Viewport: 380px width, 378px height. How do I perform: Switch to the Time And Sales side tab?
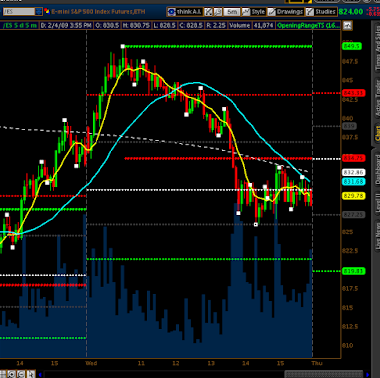pos(377,47)
